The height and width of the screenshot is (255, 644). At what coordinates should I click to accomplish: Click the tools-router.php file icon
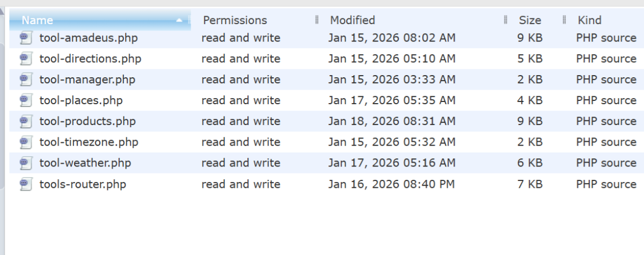[x=25, y=184]
